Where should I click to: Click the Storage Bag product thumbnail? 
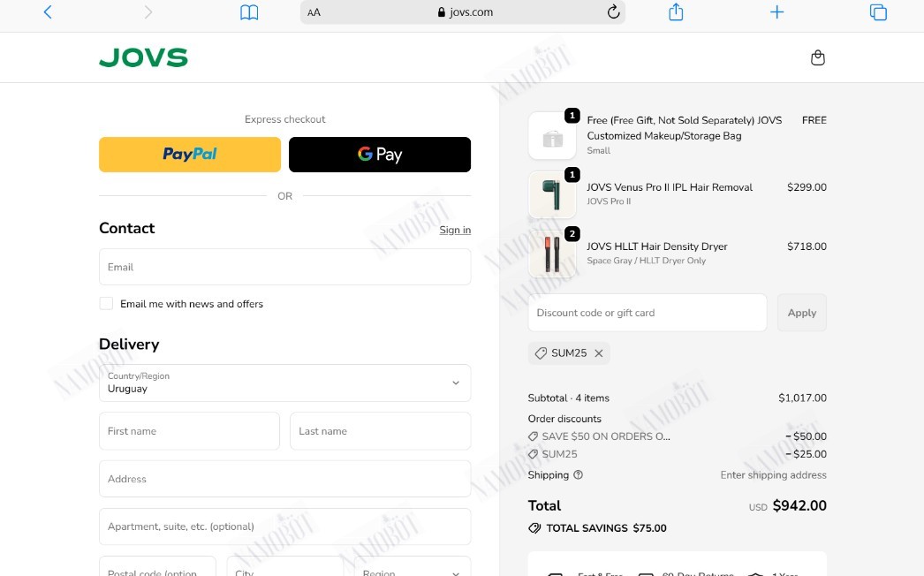(552, 136)
